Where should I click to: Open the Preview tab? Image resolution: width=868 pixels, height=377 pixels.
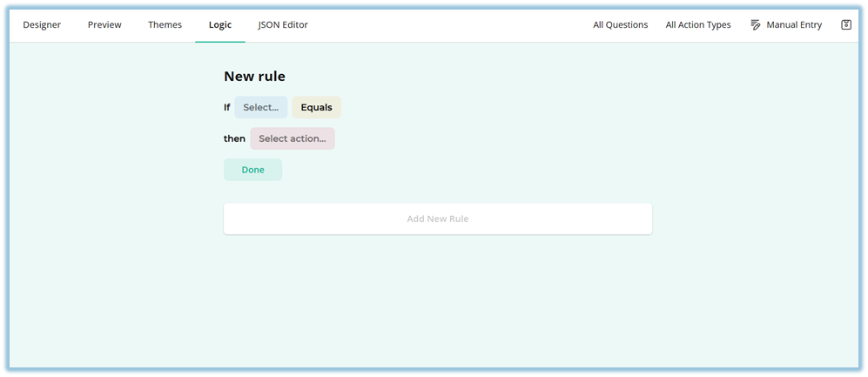(x=104, y=25)
